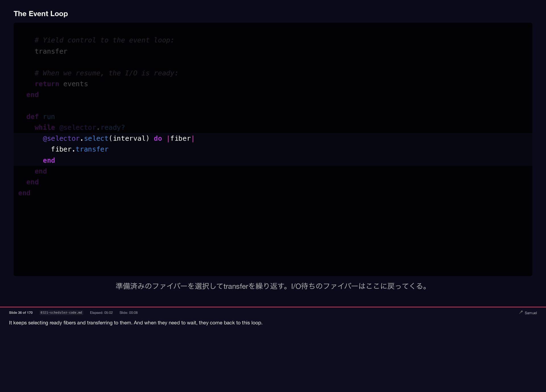The width and height of the screenshot is (546, 392).
Task: Click the speaker notes text
Action: point(136,323)
